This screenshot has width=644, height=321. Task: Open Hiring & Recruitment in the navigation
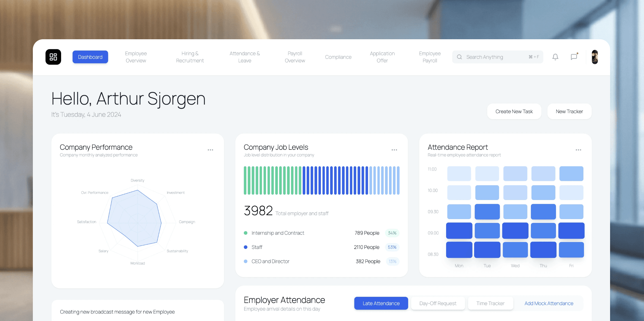pyautogui.click(x=190, y=57)
